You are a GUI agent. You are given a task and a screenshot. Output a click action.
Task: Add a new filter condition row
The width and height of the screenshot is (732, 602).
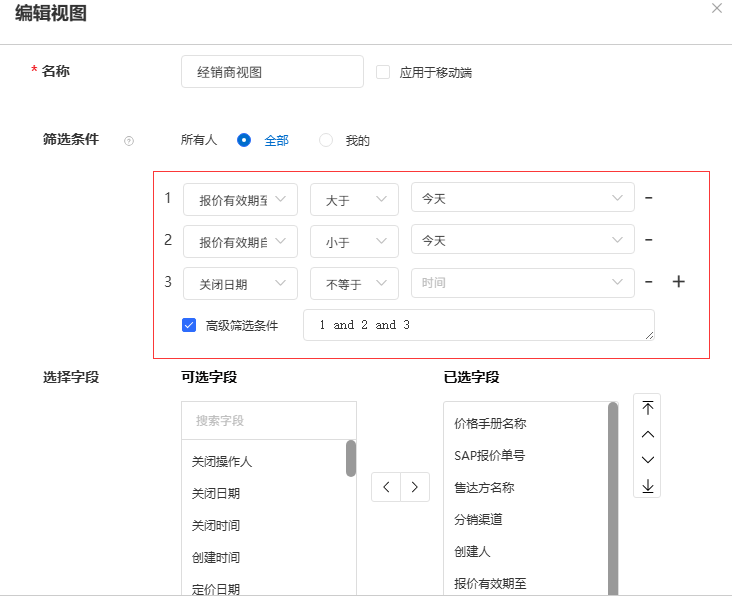point(679,282)
